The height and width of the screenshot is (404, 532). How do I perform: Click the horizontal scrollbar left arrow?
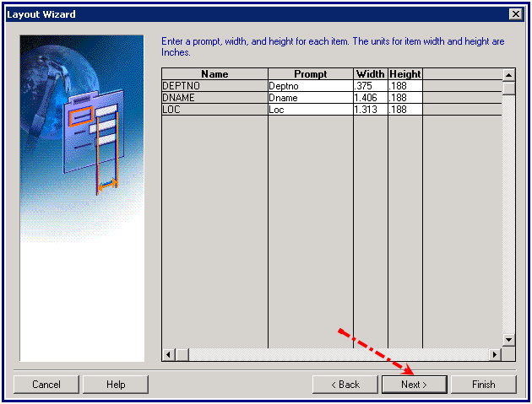click(168, 354)
